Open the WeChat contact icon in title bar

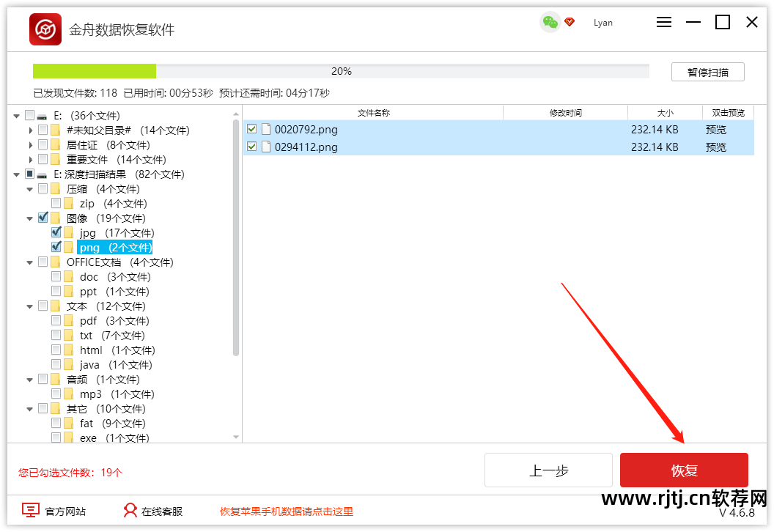click(x=549, y=23)
